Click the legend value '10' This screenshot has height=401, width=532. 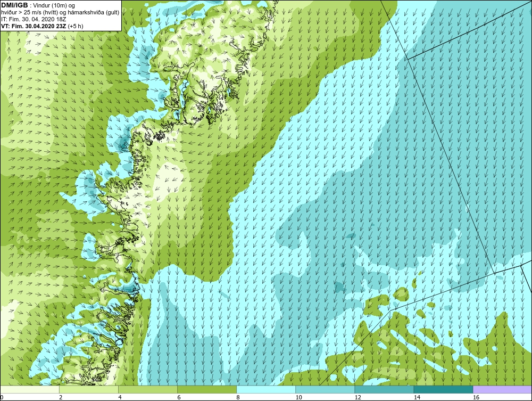pos(298,397)
